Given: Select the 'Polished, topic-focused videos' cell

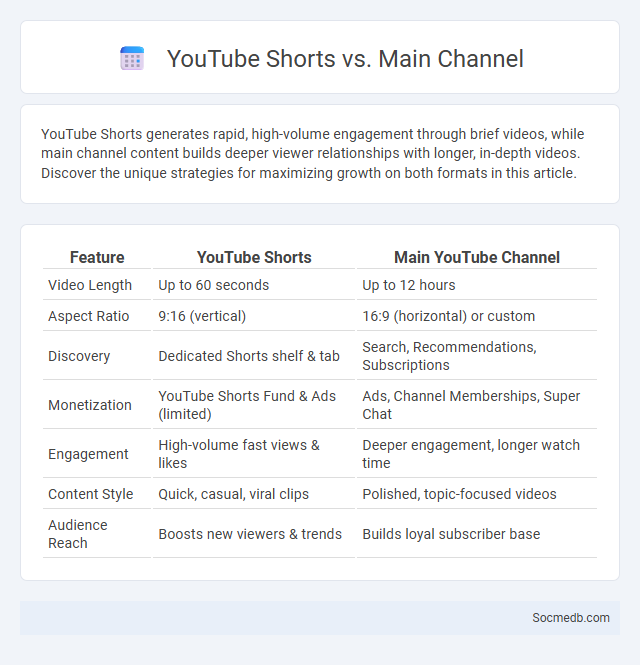Looking at the screenshot, I should (x=477, y=494).
